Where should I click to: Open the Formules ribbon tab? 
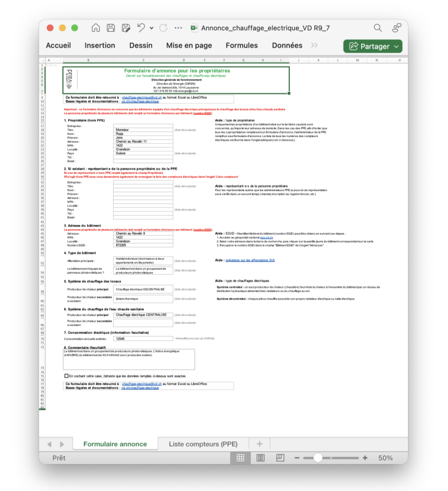pyautogui.click(x=241, y=45)
